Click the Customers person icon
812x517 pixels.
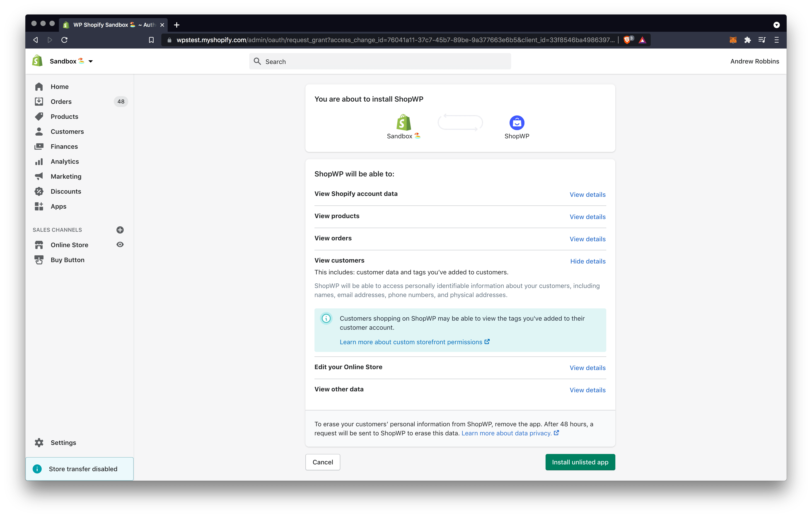(x=39, y=132)
